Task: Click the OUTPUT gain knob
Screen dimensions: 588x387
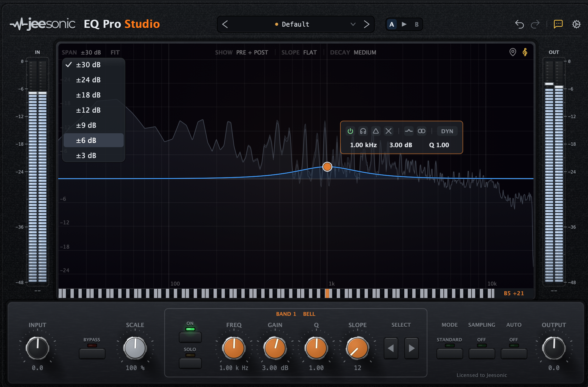Action: [x=554, y=348]
